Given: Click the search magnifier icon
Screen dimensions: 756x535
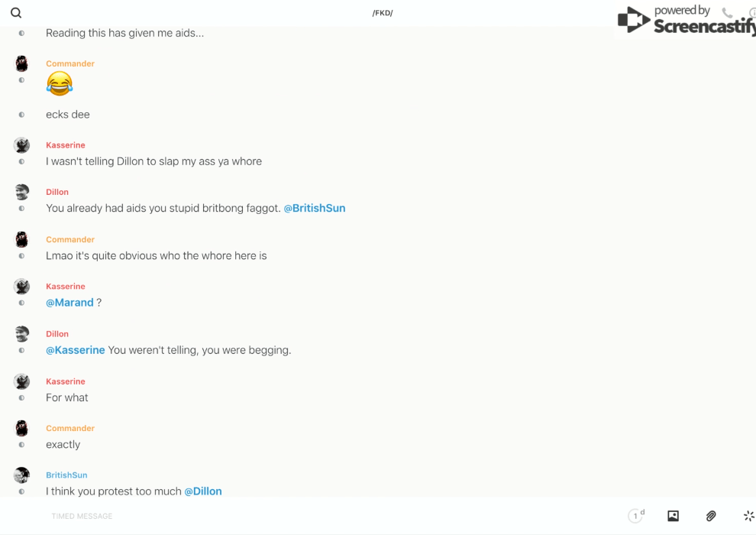Looking at the screenshot, I should tap(16, 13).
